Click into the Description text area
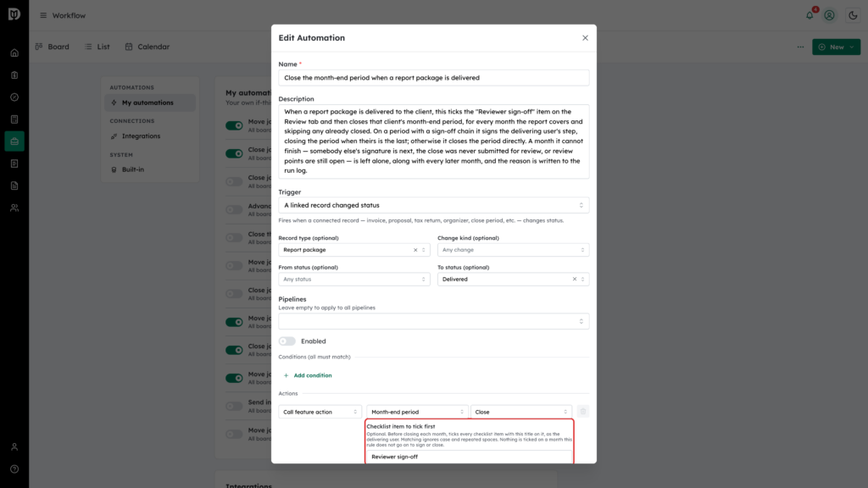Screen dimensions: 868x488 point(433,141)
